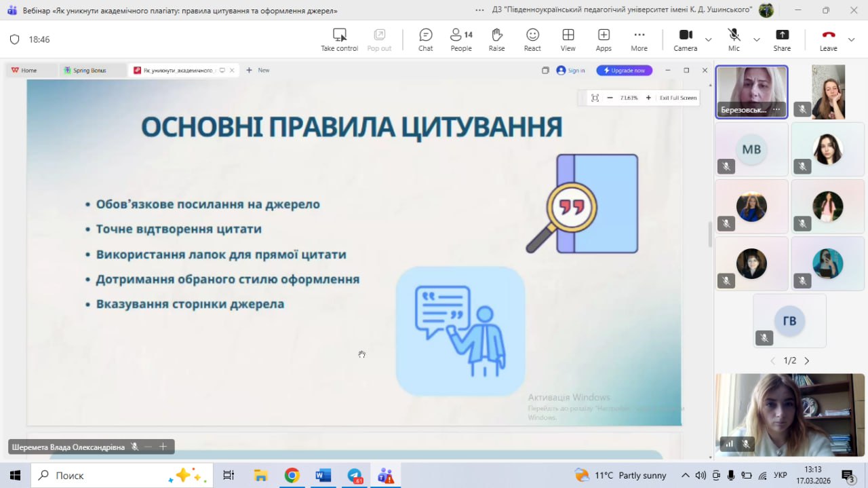Expand the Leave options arrow
868x488 pixels.
(852, 40)
